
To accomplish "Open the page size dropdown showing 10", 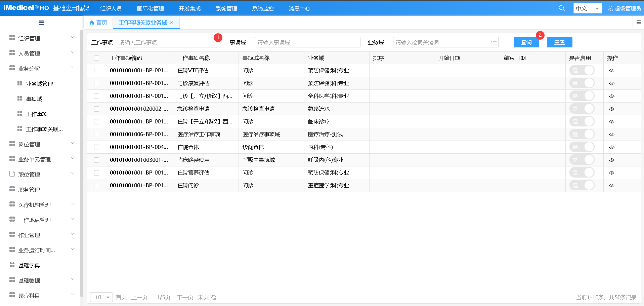I will [x=101, y=297].
